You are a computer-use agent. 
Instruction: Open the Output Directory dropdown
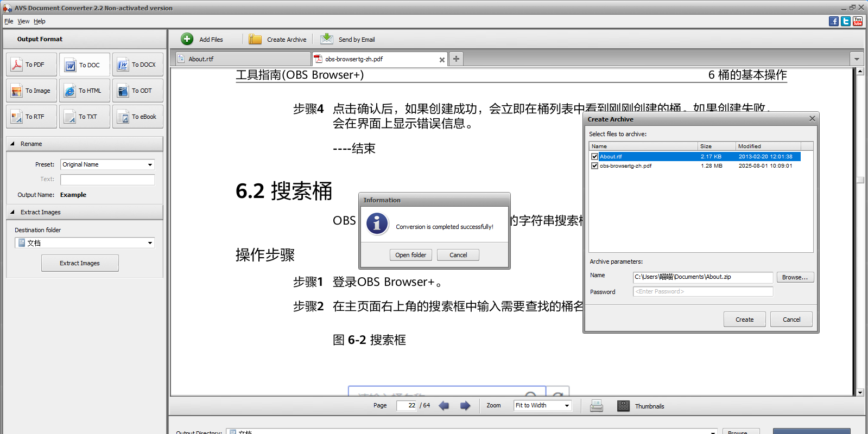coord(713,432)
